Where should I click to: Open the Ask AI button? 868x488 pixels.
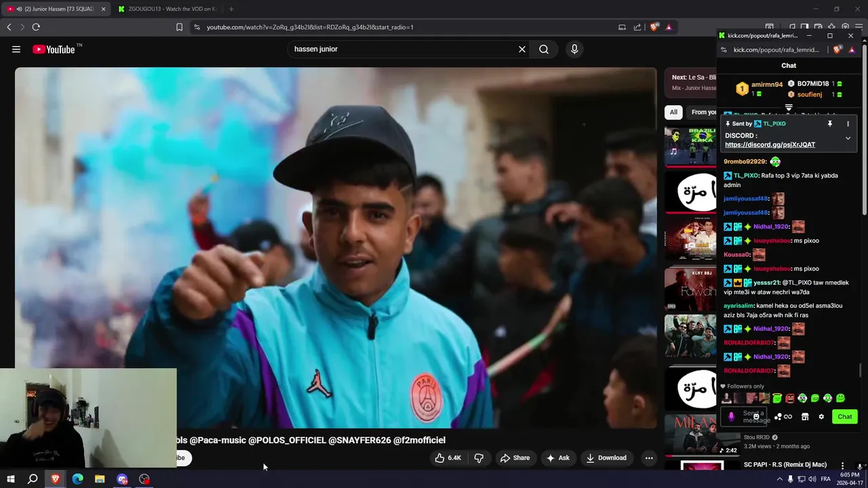point(557,457)
